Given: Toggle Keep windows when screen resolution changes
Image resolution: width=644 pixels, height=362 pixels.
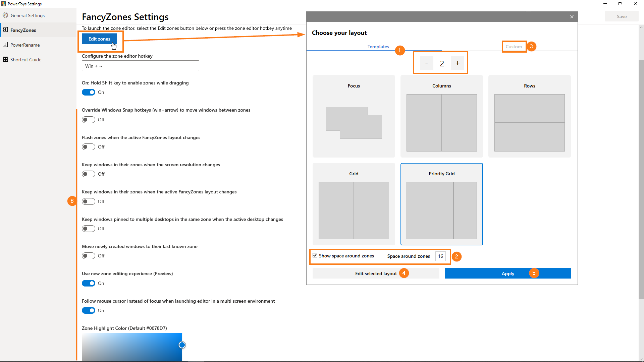Looking at the screenshot, I should pos(89,174).
